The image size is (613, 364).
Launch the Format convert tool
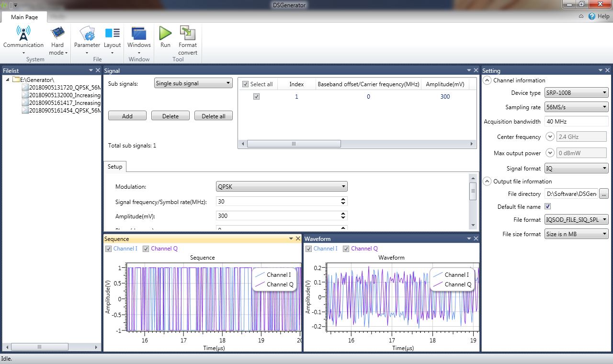tap(188, 33)
